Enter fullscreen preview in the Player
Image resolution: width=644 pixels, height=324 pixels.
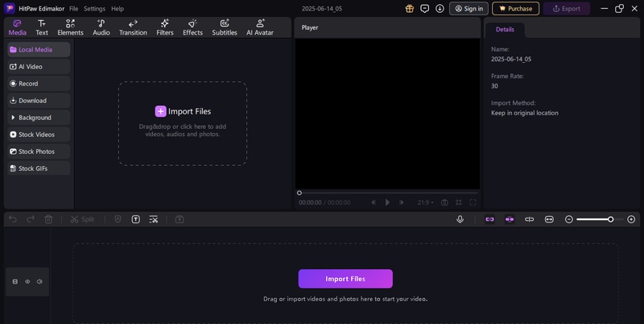click(473, 202)
